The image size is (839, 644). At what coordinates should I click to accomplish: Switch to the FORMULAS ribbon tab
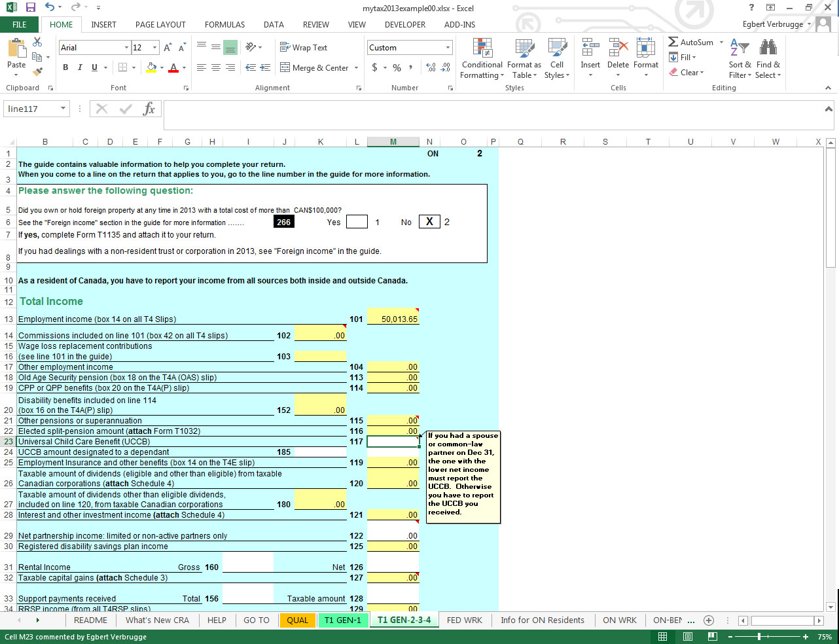click(x=224, y=25)
